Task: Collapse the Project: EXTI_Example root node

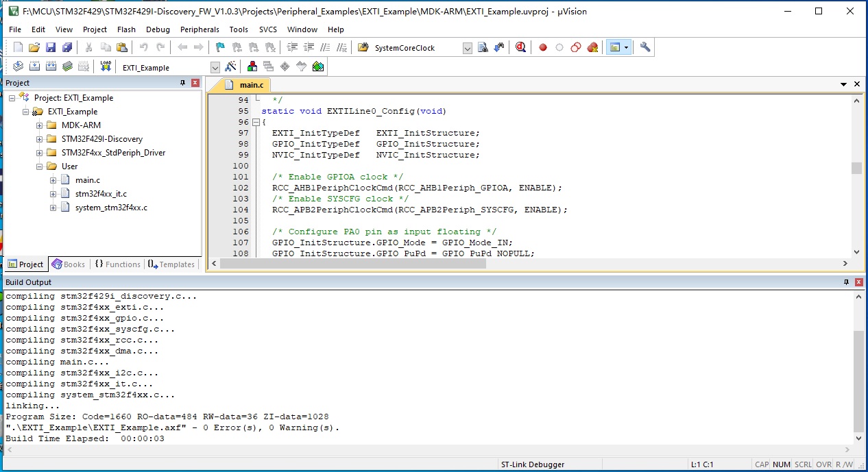Action: tap(12, 98)
